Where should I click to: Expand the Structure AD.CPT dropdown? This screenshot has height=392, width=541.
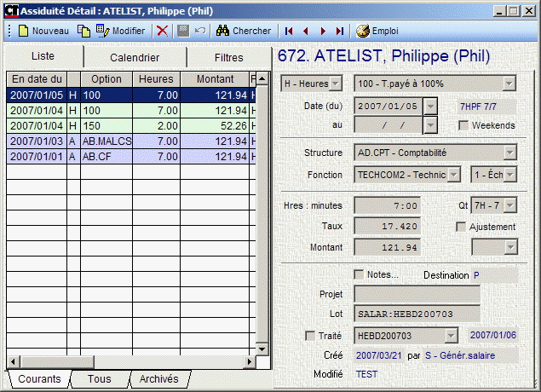[x=509, y=153]
